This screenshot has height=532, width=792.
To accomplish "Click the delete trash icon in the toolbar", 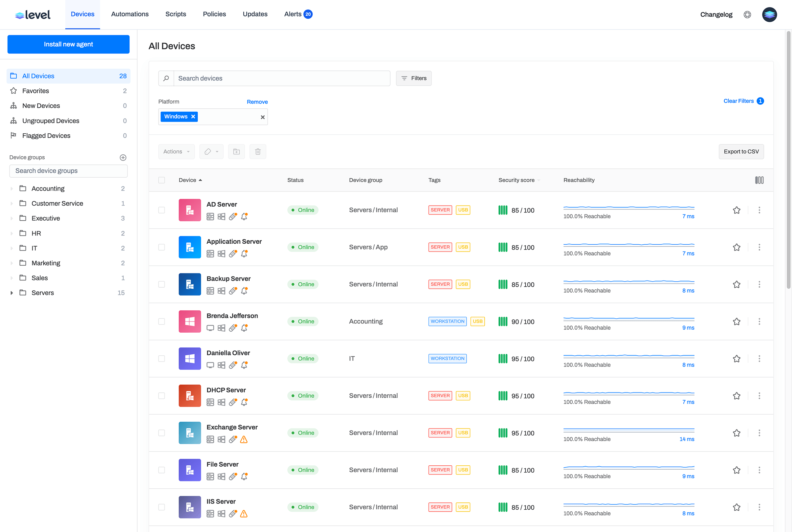I will pos(258,151).
